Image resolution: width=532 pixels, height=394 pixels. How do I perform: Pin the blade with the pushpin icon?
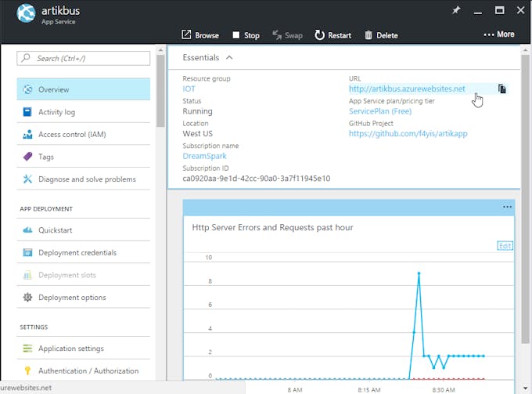[x=456, y=10]
